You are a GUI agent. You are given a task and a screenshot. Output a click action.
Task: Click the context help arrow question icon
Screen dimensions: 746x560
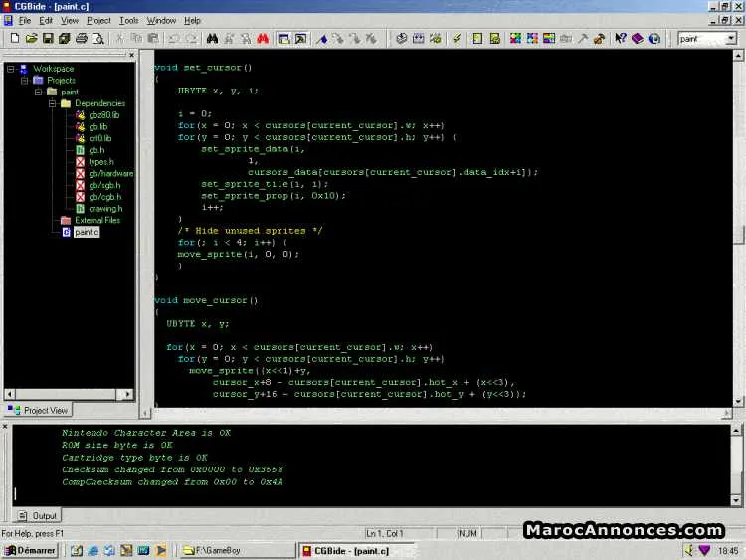621,39
